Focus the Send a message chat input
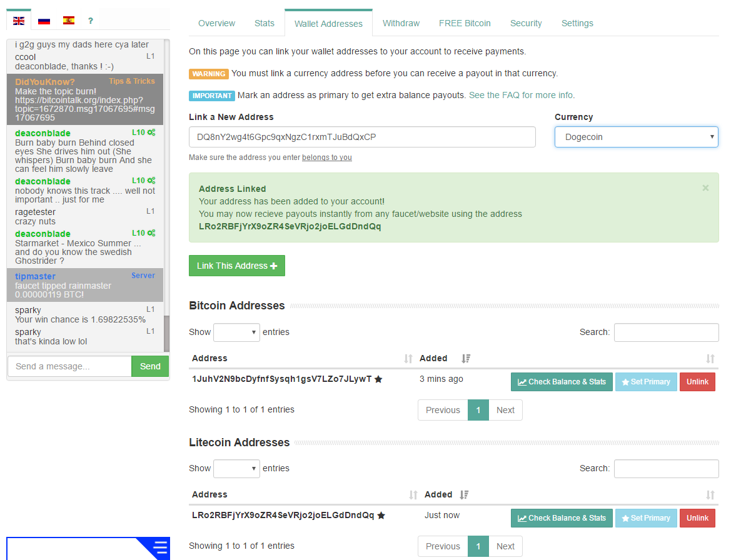Image resolution: width=731 pixels, height=560 pixels. pos(69,366)
